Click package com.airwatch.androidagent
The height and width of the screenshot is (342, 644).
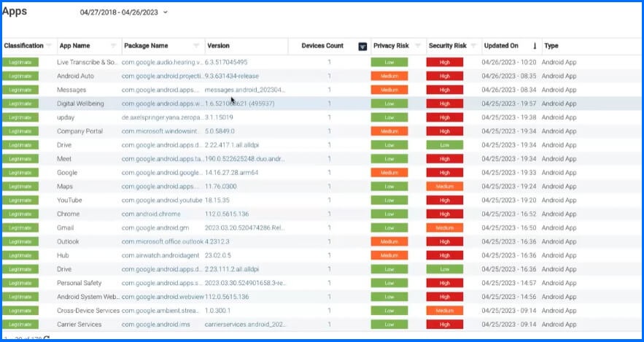[160, 255]
